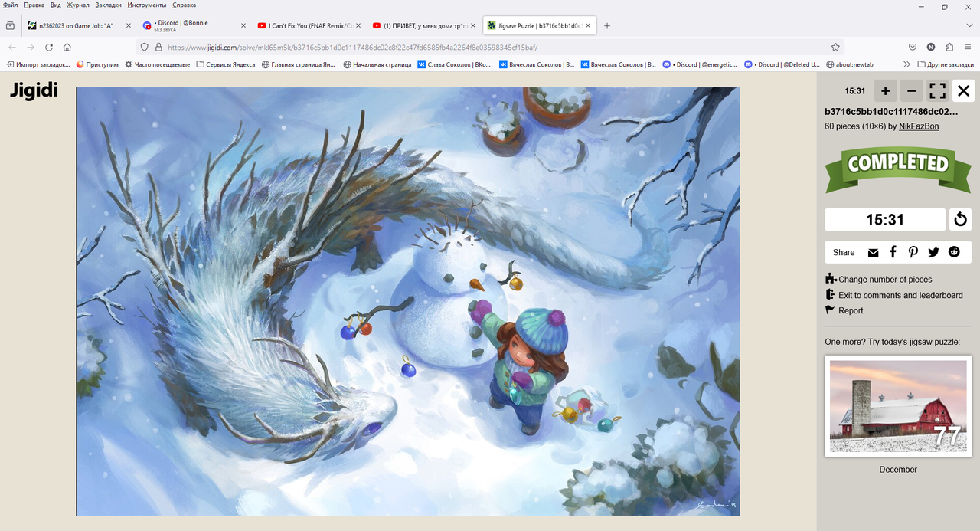Share the puzzle on Twitter
Image resolution: width=980 pixels, height=531 pixels.
(x=933, y=252)
